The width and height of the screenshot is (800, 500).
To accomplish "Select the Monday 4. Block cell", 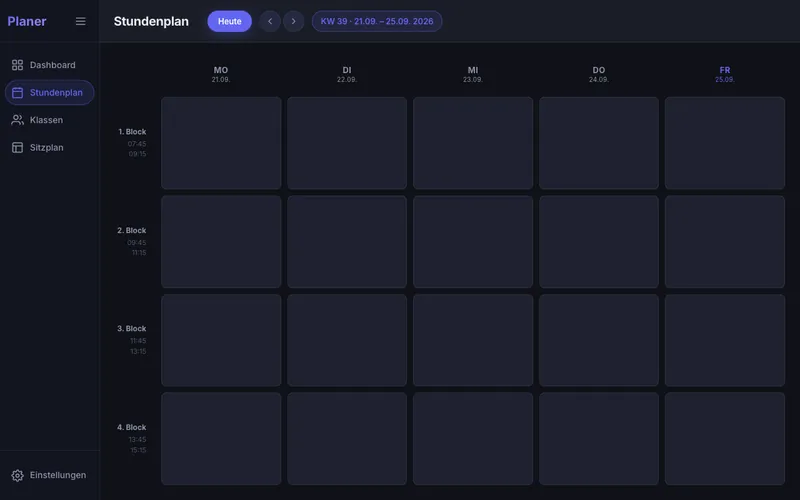I will (x=221, y=439).
